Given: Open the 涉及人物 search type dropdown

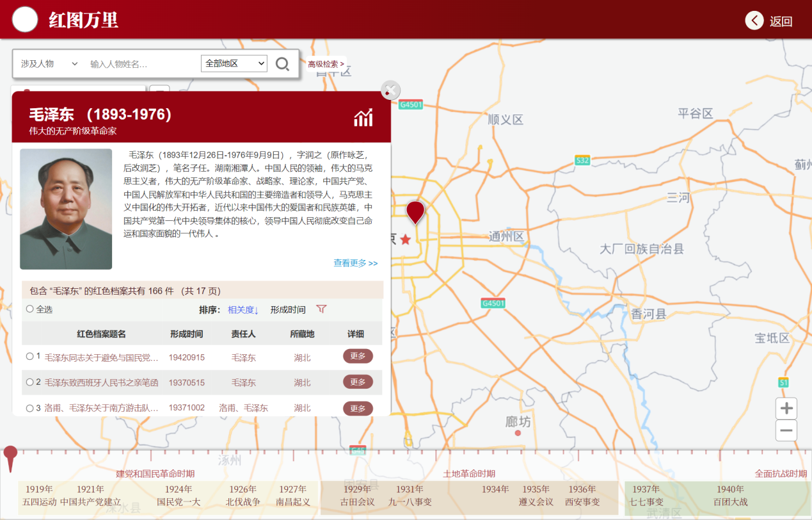Looking at the screenshot, I should (49, 64).
